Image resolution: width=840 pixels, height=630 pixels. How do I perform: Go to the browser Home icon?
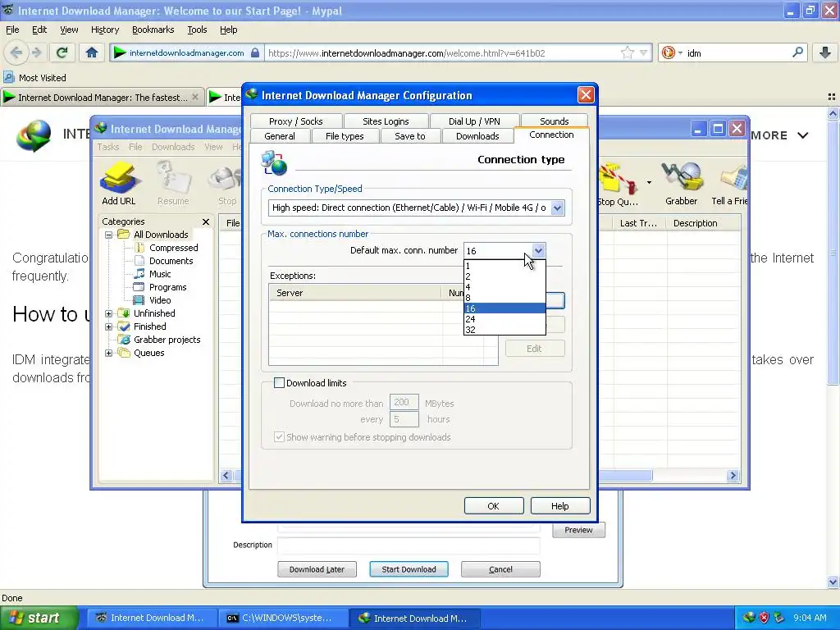pyautogui.click(x=92, y=52)
